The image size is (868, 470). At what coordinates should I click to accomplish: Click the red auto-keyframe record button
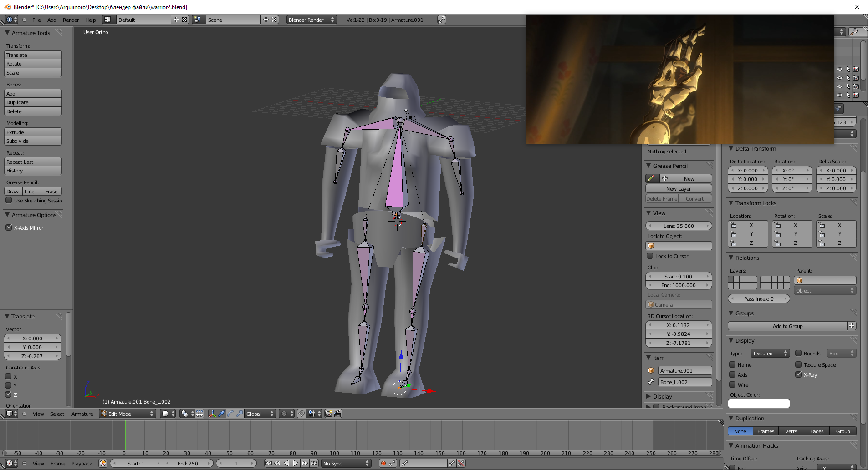[x=383, y=463]
